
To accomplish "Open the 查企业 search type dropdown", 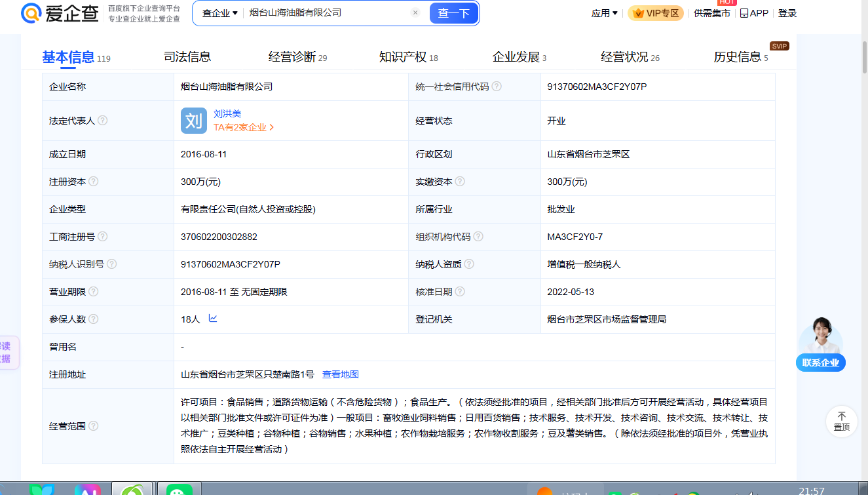I will [219, 13].
